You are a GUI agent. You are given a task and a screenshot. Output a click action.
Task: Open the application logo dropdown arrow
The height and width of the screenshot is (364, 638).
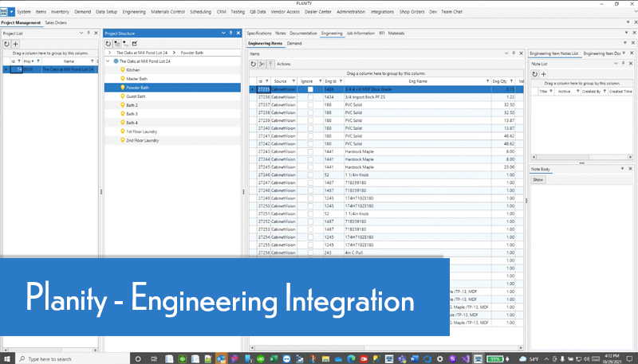[x=11, y=12]
